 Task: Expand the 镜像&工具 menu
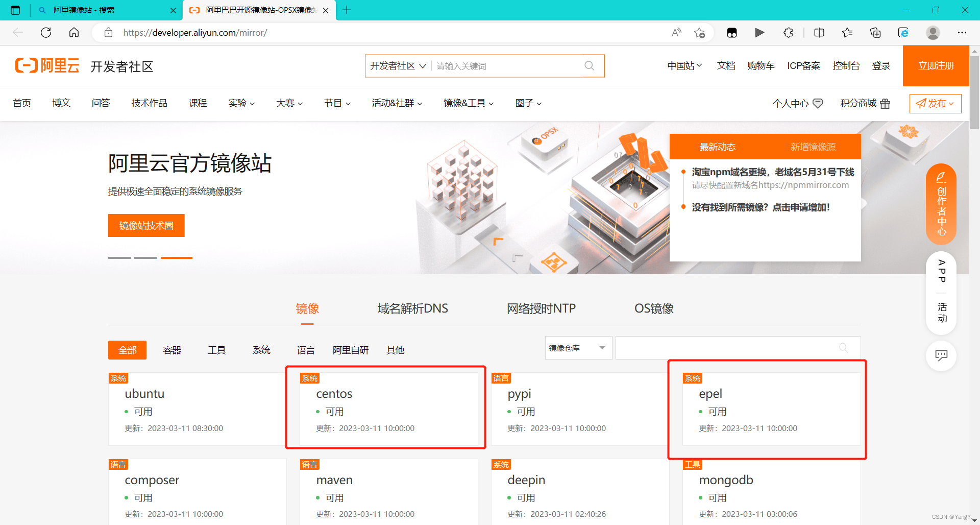coord(469,103)
